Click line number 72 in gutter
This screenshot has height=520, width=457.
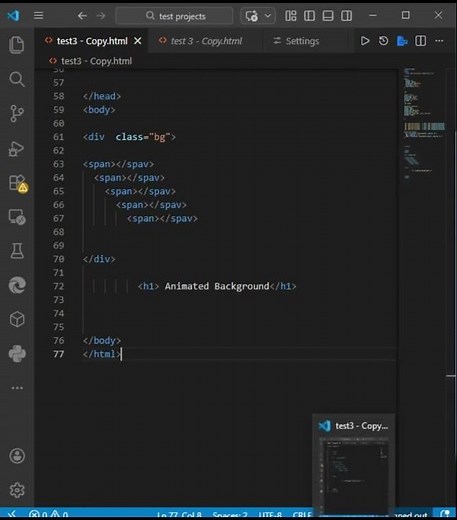click(x=58, y=286)
